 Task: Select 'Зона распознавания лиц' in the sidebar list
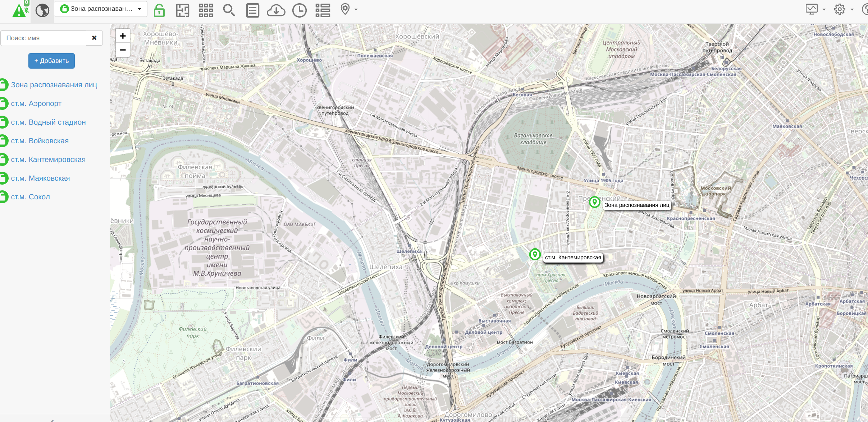coord(54,85)
